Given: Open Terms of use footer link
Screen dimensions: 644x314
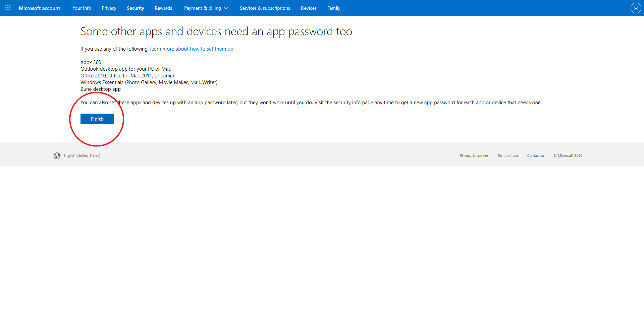Looking at the screenshot, I should pos(508,155).
